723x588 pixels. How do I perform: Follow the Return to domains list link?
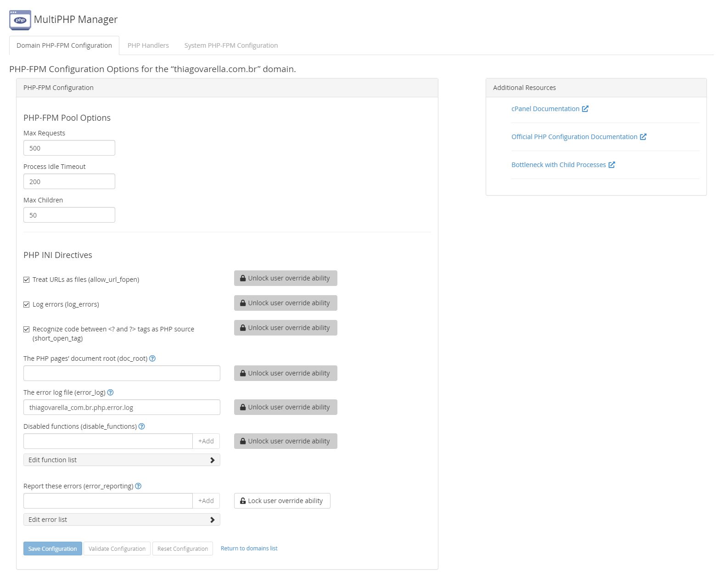click(249, 549)
